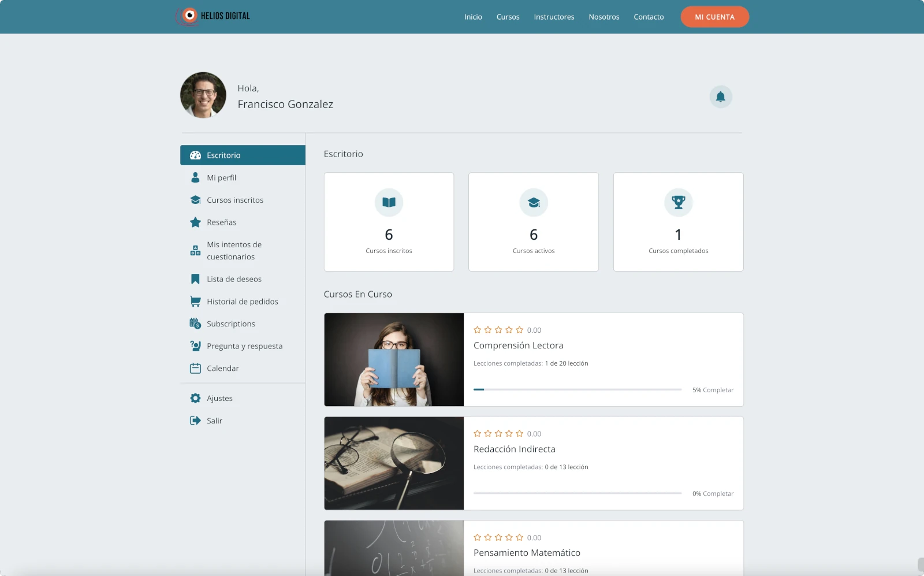This screenshot has width=924, height=576.
Task: Click the Comprensión Lectora progress bar
Action: (x=577, y=389)
